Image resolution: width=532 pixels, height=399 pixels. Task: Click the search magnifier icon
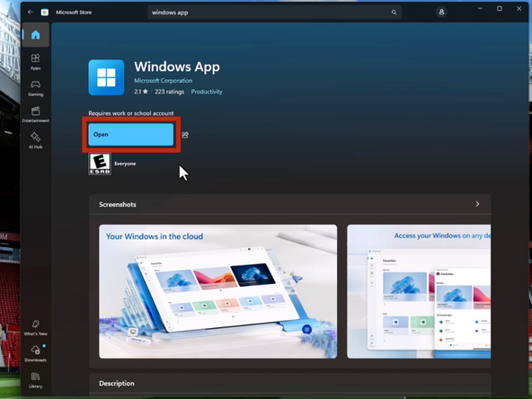[394, 13]
